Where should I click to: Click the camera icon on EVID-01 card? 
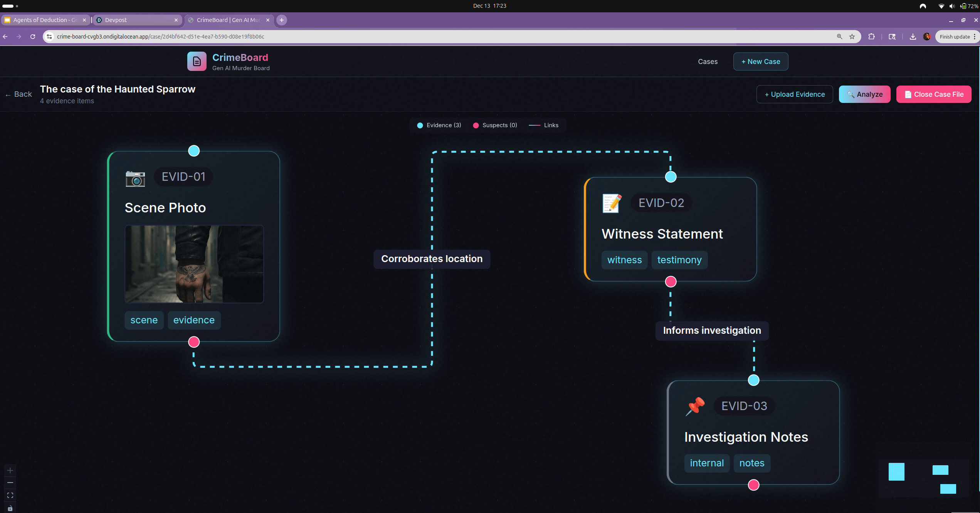(x=135, y=178)
